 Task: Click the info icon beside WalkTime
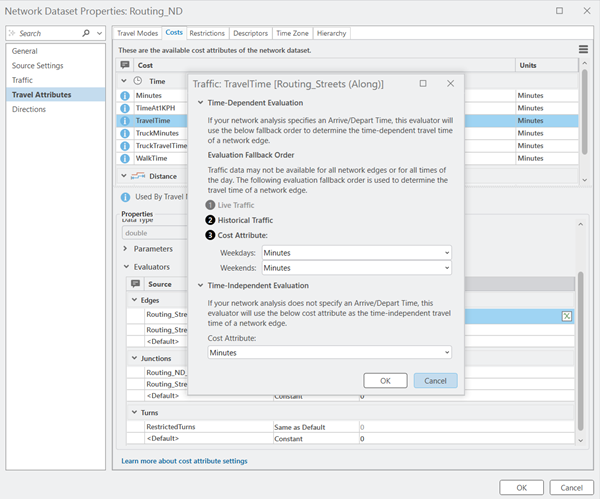point(126,158)
